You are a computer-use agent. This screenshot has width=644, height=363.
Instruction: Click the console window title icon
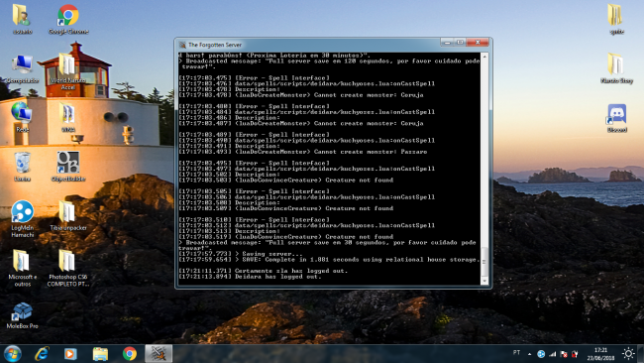[x=182, y=45]
